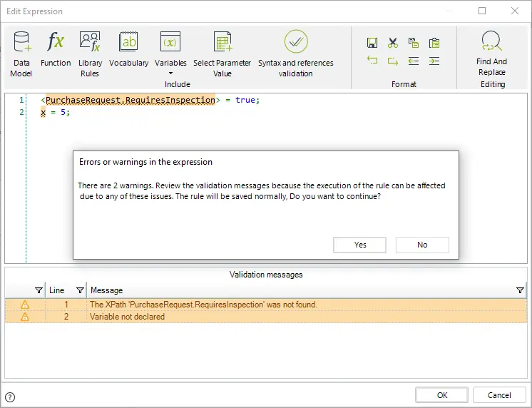532x408 pixels.
Task: Decrease indent in the Format group
Action: pyautogui.click(x=413, y=61)
